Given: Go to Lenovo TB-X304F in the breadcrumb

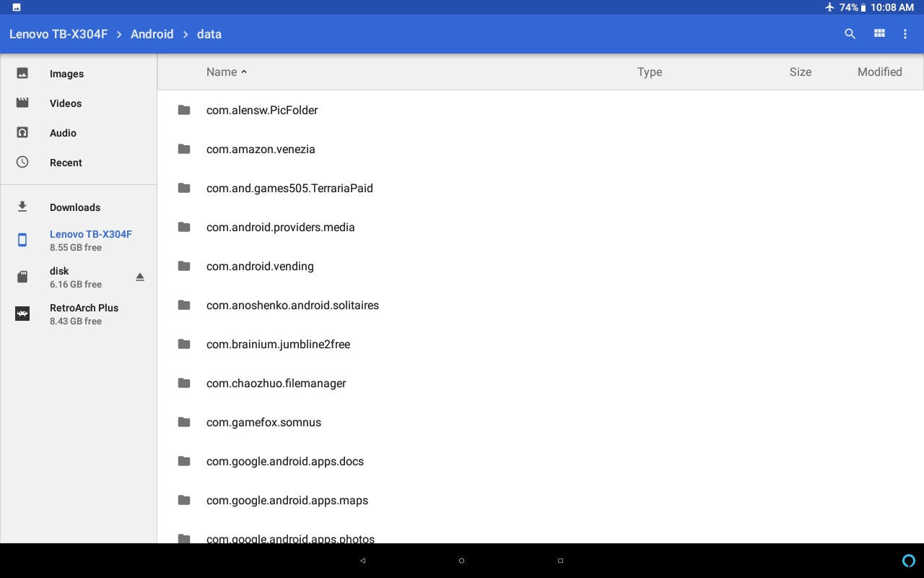Looking at the screenshot, I should point(58,34).
